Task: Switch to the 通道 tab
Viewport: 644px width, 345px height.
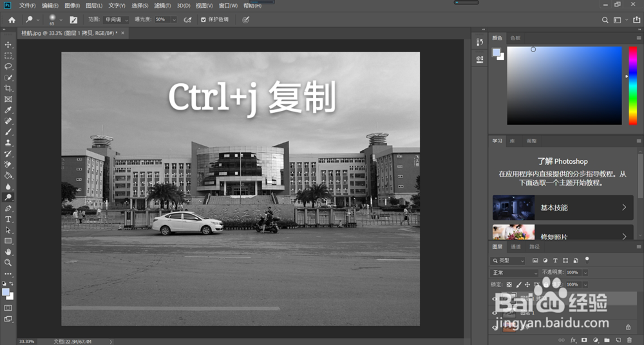Action: click(x=515, y=247)
